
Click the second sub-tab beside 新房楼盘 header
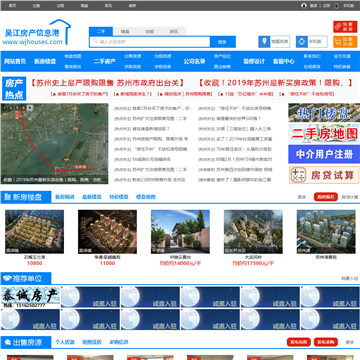tap(92, 197)
